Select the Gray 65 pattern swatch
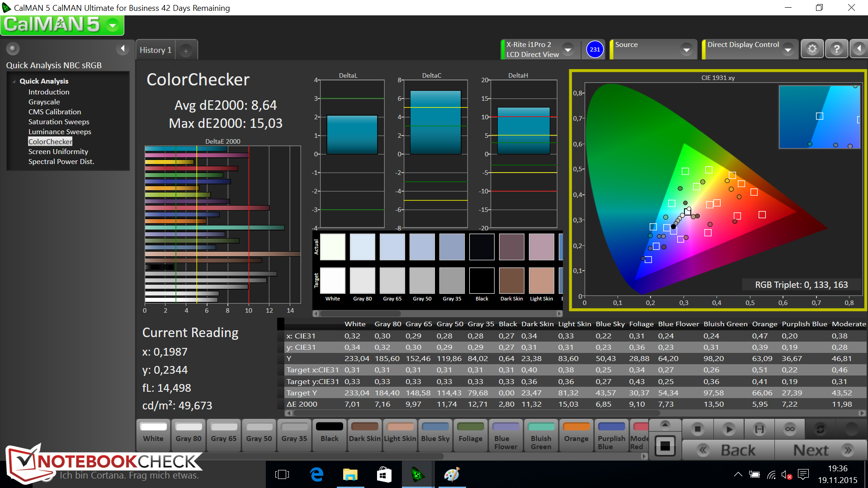 (224, 435)
